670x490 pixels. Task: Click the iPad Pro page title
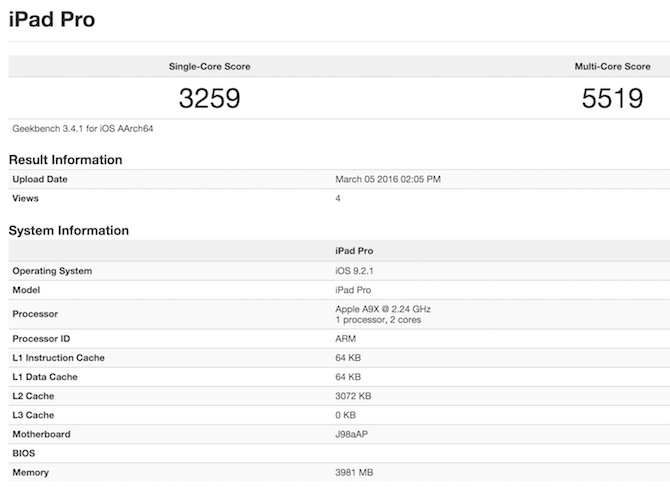click(x=52, y=20)
